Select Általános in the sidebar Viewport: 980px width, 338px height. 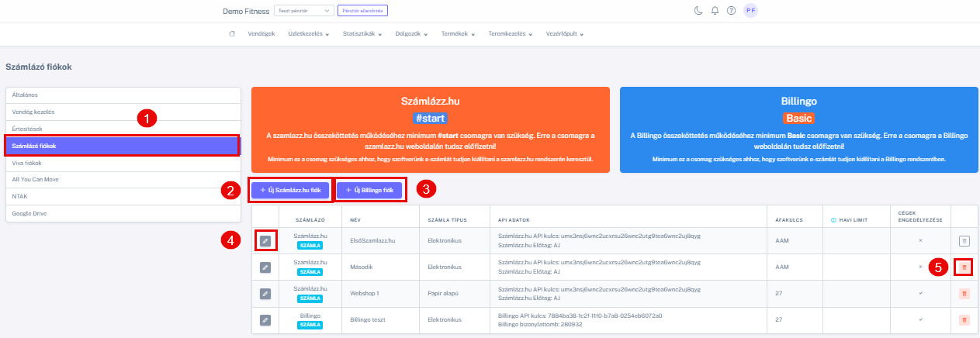point(123,95)
